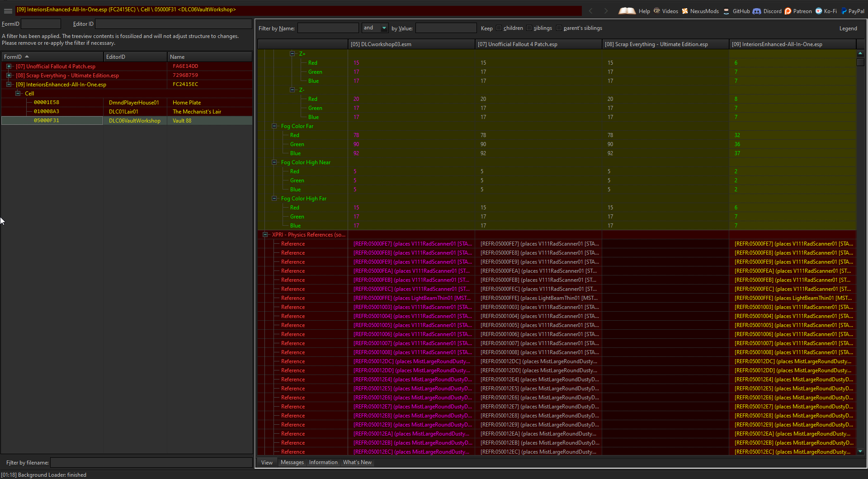Viewport: 868px width, 479px height.
Task: Open the Ko-Fi donation icon
Action: (818, 11)
